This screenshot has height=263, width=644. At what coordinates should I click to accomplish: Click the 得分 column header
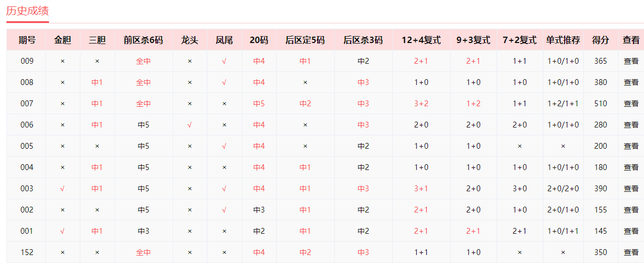click(x=600, y=40)
